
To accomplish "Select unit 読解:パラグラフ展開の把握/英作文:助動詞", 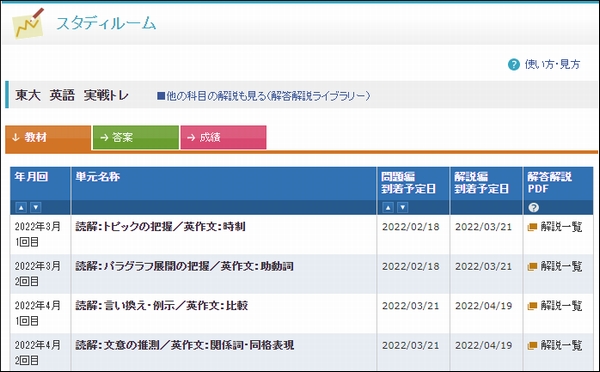I will tap(184, 266).
